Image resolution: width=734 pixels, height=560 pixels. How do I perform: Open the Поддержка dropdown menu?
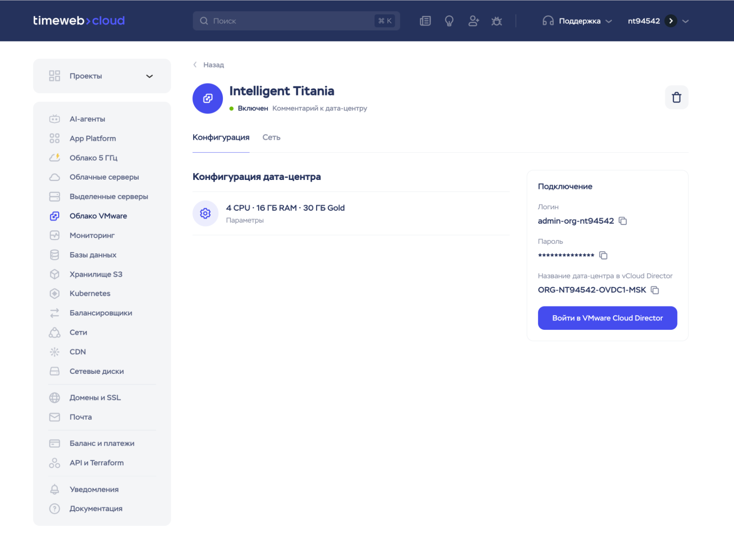point(577,21)
